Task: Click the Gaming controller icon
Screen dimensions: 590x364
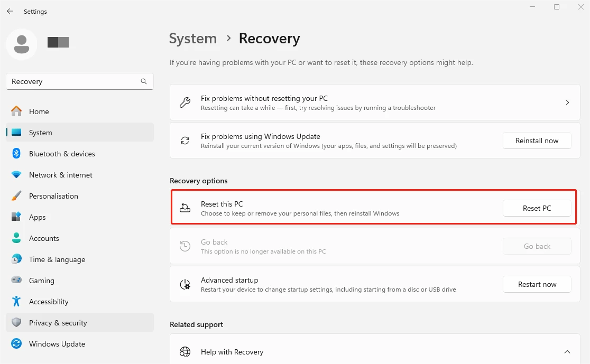Action: click(x=16, y=280)
